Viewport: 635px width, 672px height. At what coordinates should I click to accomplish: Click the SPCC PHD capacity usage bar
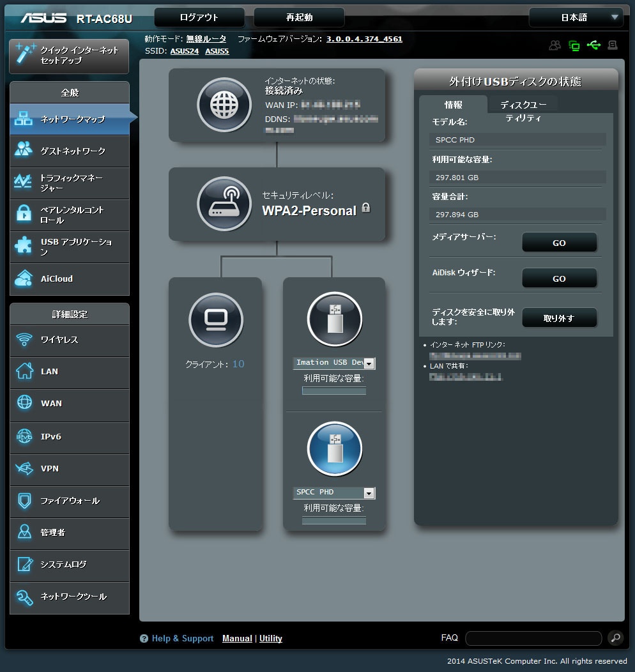(334, 521)
